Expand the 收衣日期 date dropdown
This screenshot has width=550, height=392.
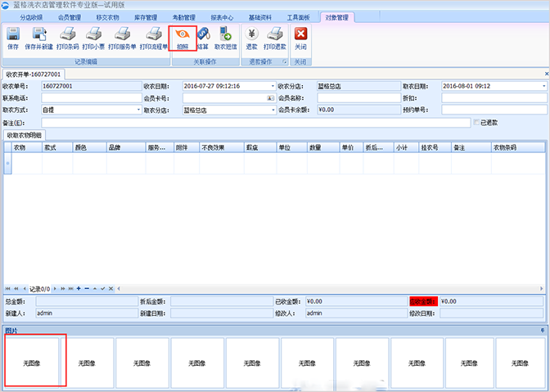pos(272,86)
